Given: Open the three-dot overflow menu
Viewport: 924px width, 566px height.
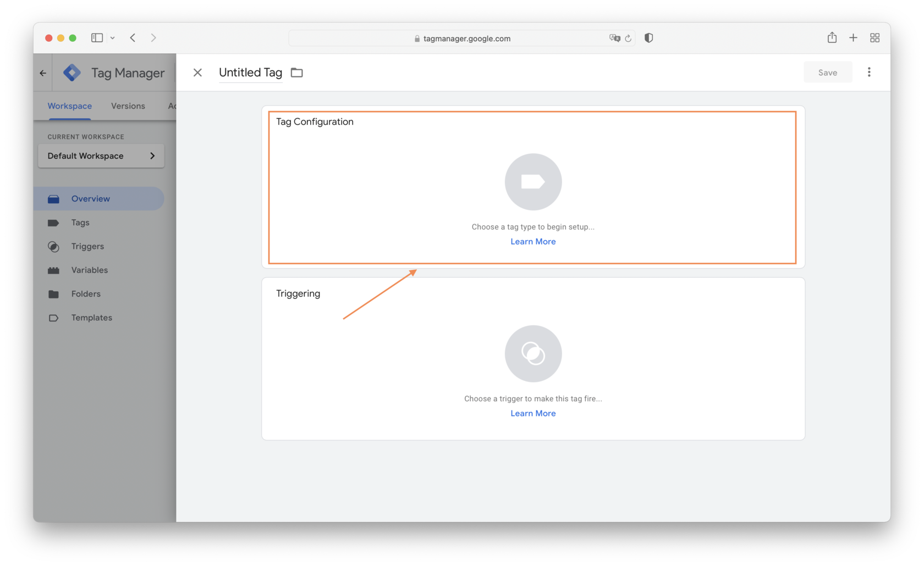Looking at the screenshot, I should (869, 72).
